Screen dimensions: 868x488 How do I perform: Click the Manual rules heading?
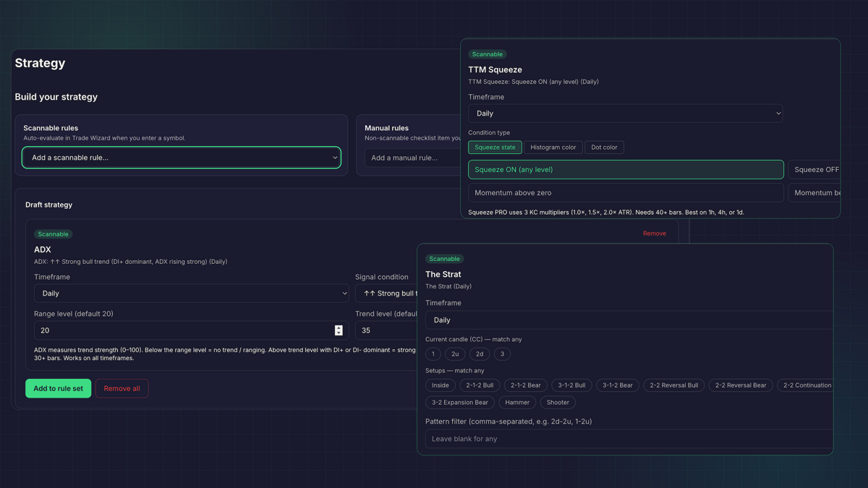click(x=386, y=128)
